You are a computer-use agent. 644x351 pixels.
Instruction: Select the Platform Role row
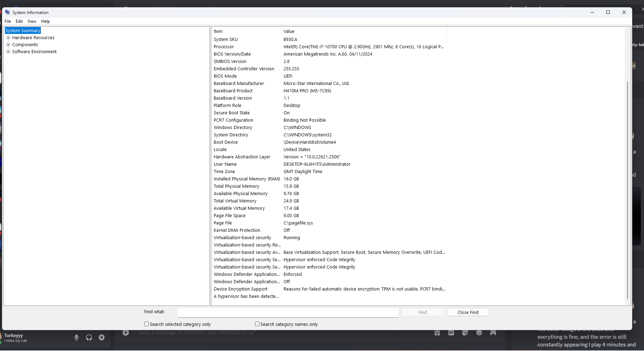pyautogui.click(x=329, y=106)
